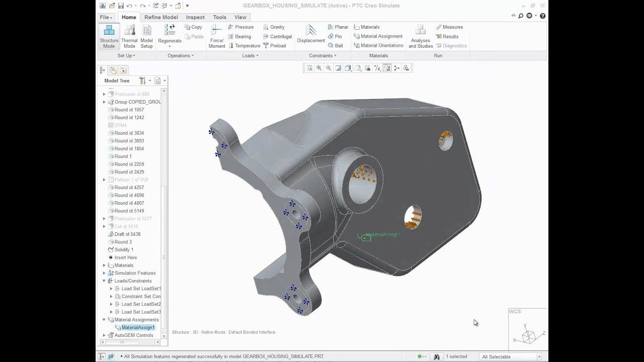Apply a Pressure load
644x362 pixels.
(x=240, y=27)
